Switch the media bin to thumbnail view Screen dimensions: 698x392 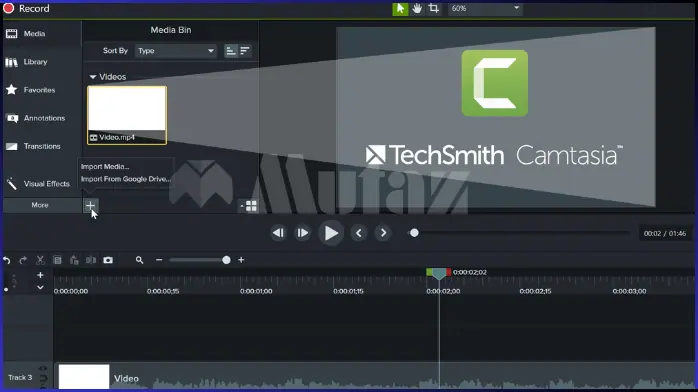(251, 206)
